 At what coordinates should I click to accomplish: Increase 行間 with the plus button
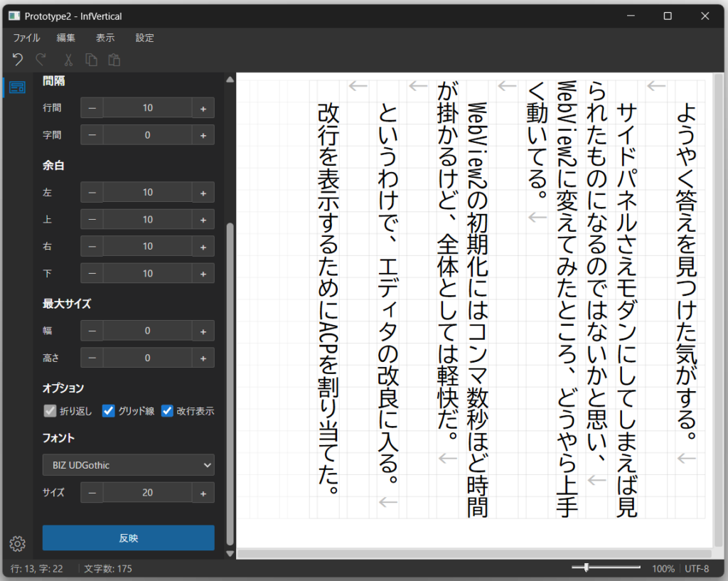[x=203, y=108]
